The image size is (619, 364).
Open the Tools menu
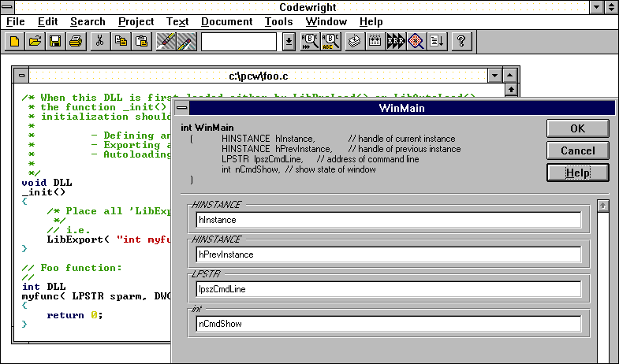pyautogui.click(x=278, y=22)
